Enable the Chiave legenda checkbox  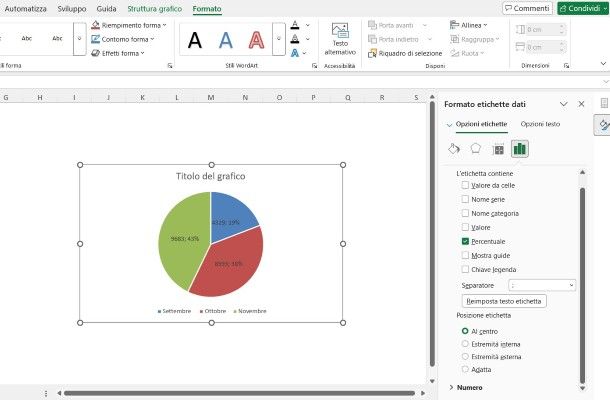click(465, 269)
